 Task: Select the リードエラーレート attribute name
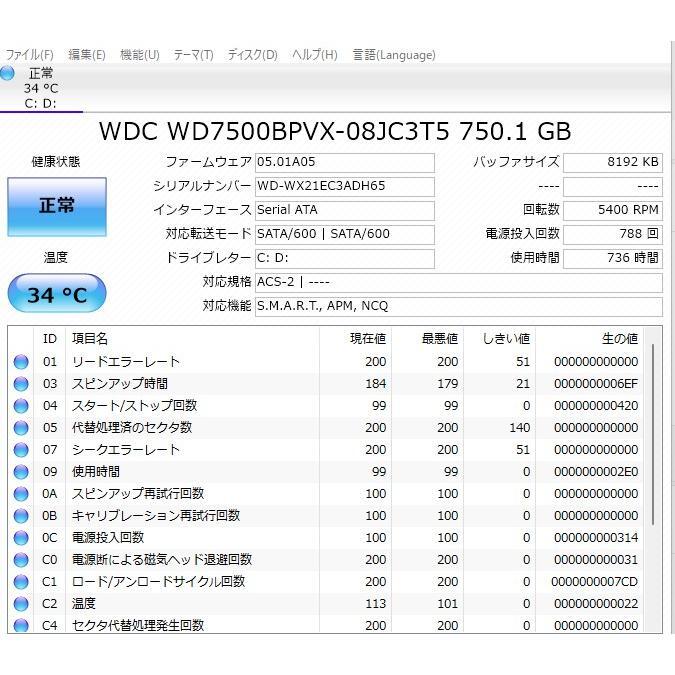click(x=126, y=362)
